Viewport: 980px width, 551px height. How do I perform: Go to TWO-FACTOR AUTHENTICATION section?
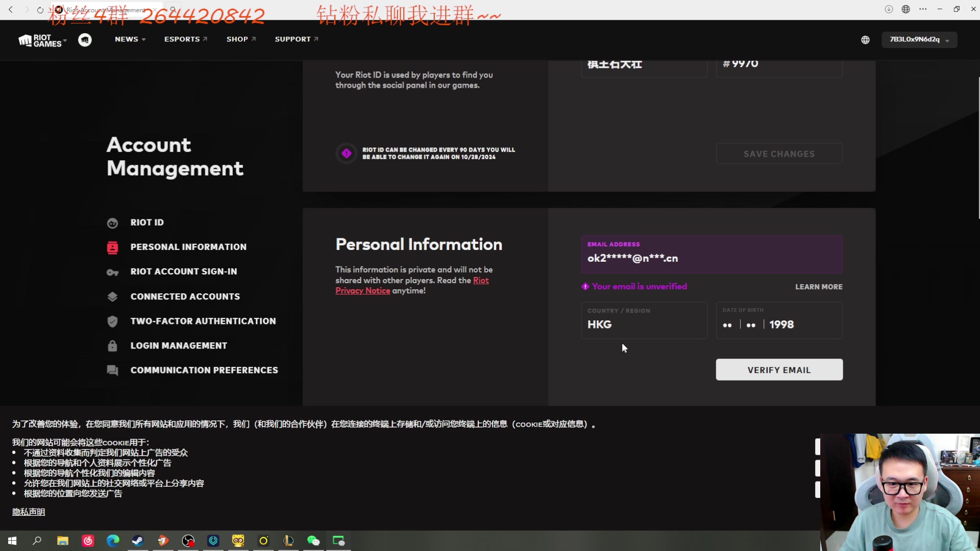[203, 321]
